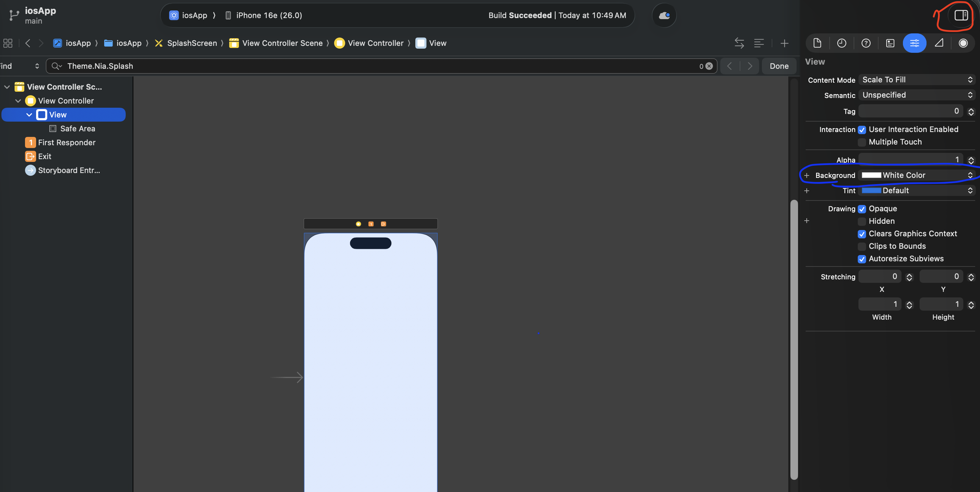The image size is (980, 492).
Task: Open the File inspector tab
Action: tap(817, 43)
